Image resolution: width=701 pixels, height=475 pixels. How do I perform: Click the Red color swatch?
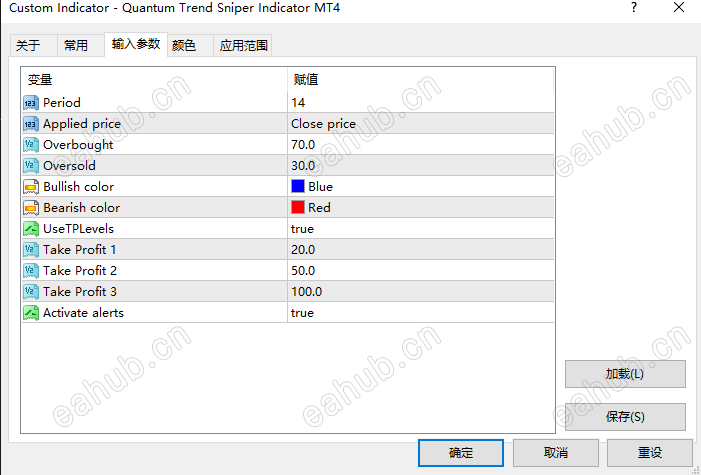point(298,208)
